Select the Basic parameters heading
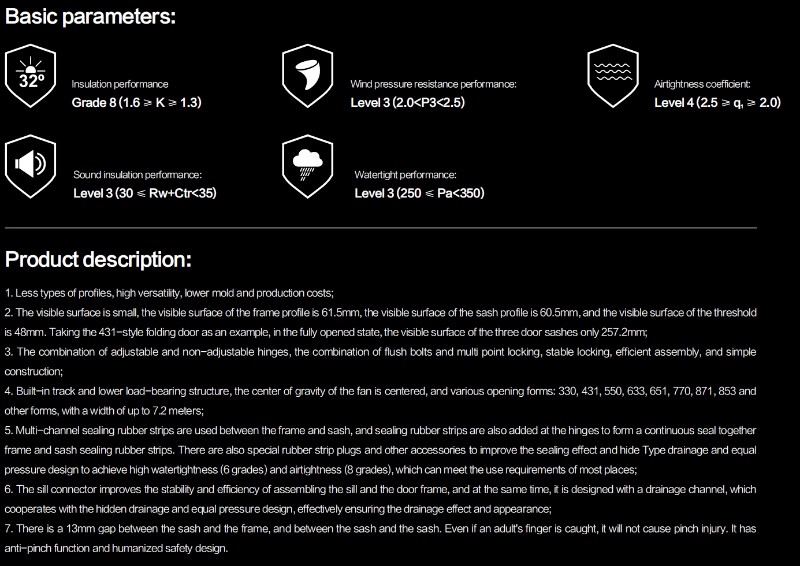 pos(90,17)
